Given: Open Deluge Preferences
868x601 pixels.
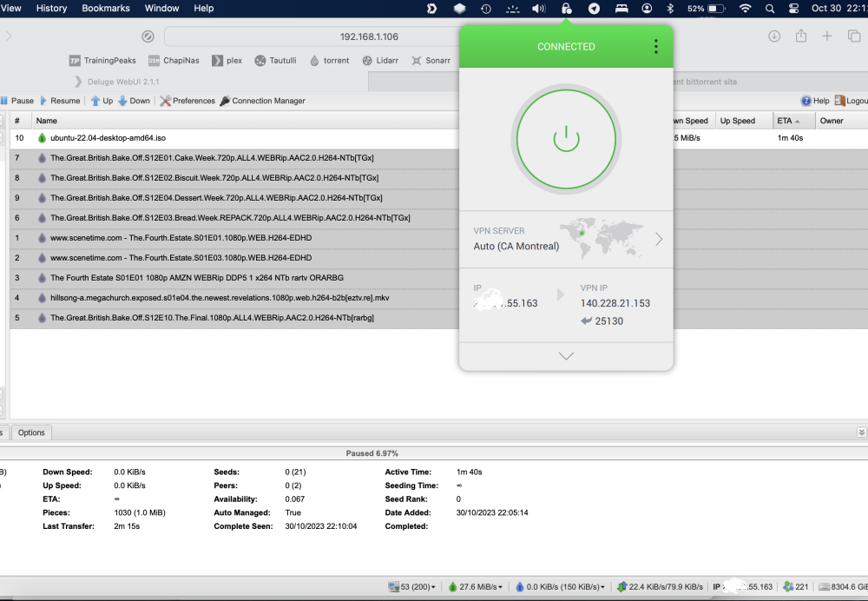Looking at the screenshot, I should pos(187,101).
